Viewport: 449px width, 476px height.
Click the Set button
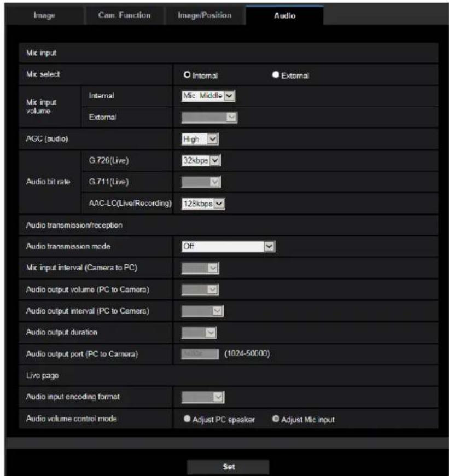click(x=228, y=467)
